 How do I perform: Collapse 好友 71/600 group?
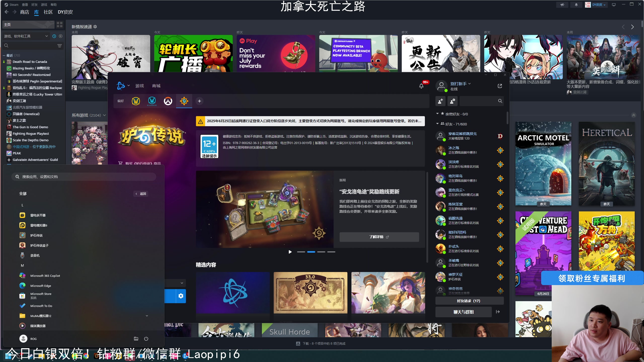[x=437, y=124]
